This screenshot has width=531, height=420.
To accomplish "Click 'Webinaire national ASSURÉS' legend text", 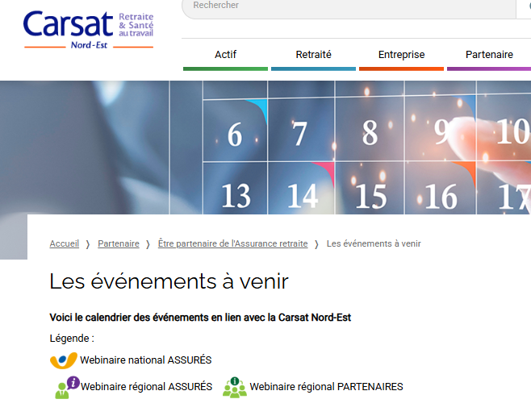I will coord(145,360).
